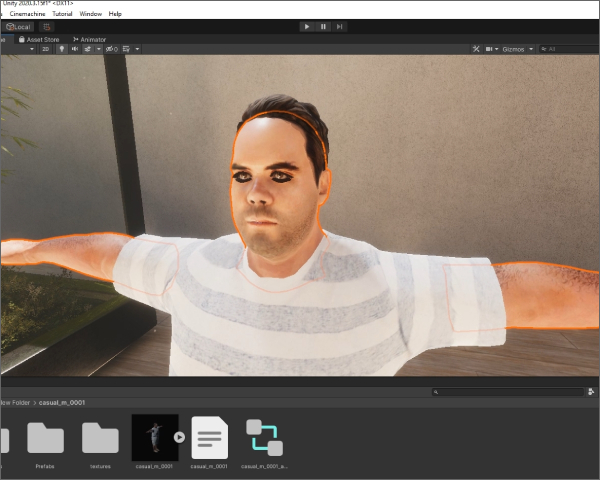
Task: Click the Pause button in toolbar
Action: pos(323,27)
